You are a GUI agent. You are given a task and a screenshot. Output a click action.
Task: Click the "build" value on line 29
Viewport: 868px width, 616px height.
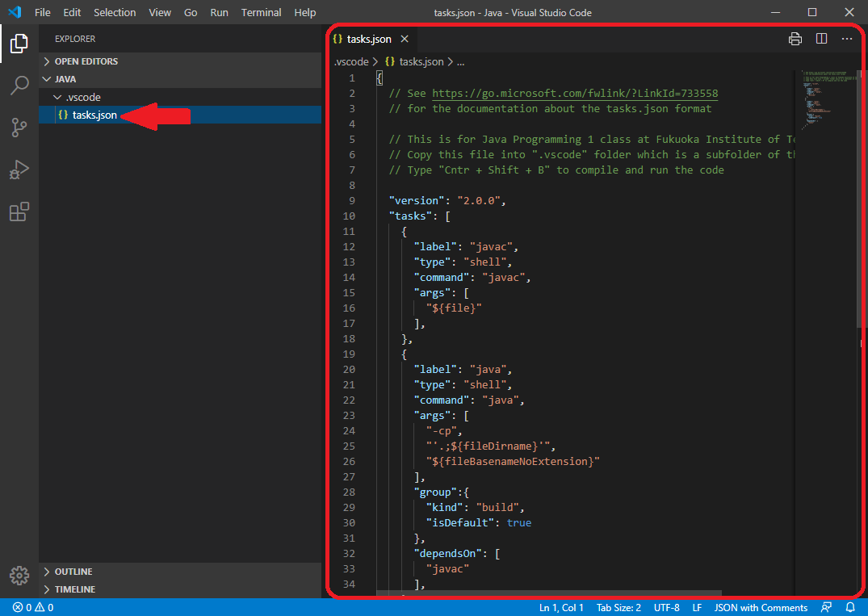(497, 507)
